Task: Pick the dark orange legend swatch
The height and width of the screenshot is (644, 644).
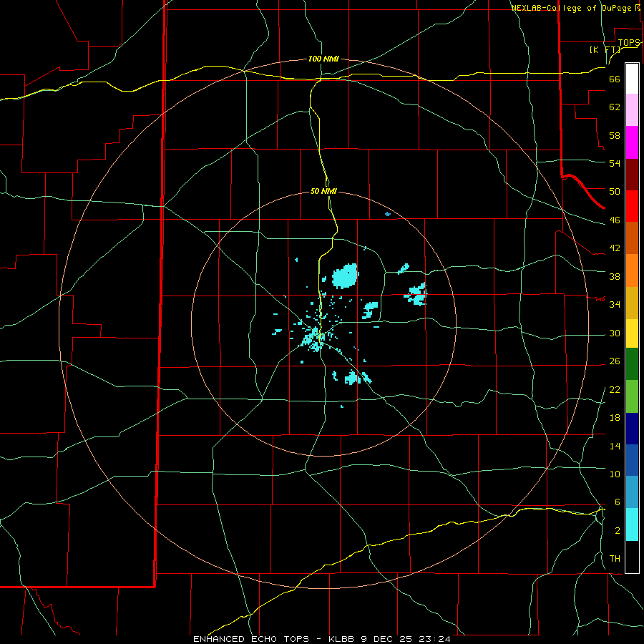Action: [x=632, y=238]
